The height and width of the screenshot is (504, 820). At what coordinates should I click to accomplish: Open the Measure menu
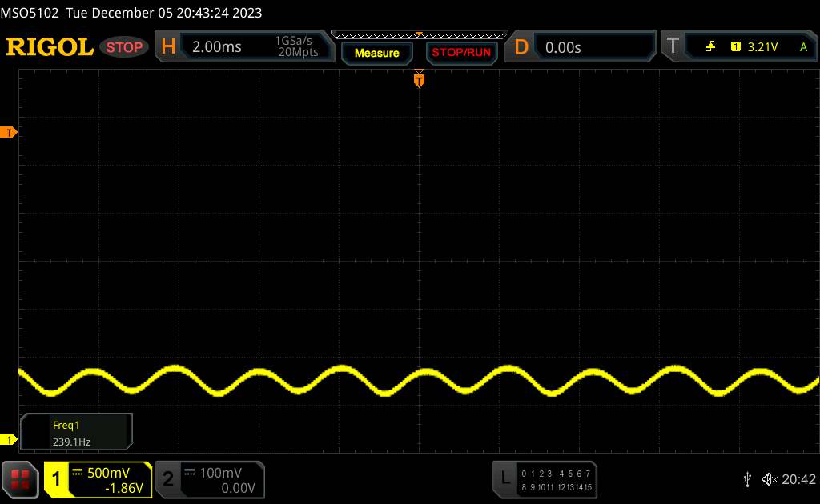376,53
